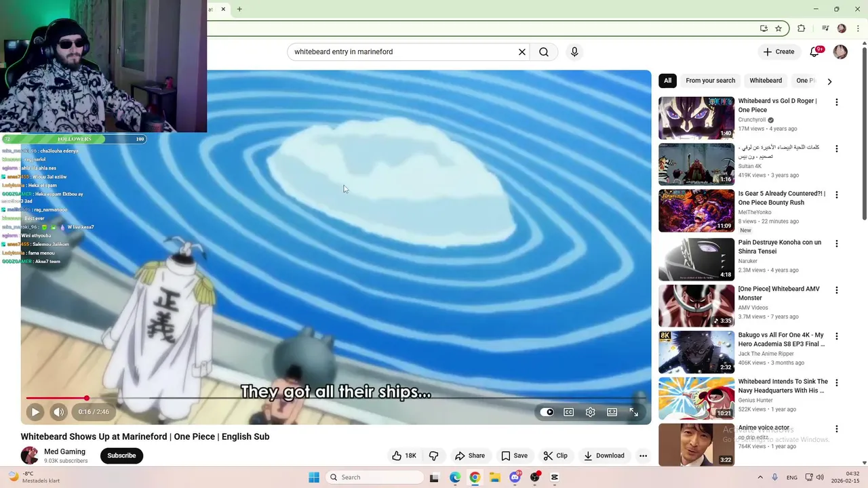This screenshot has width=868, height=488.
Task: Open options for Anime voice actor video
Action: 837,429
